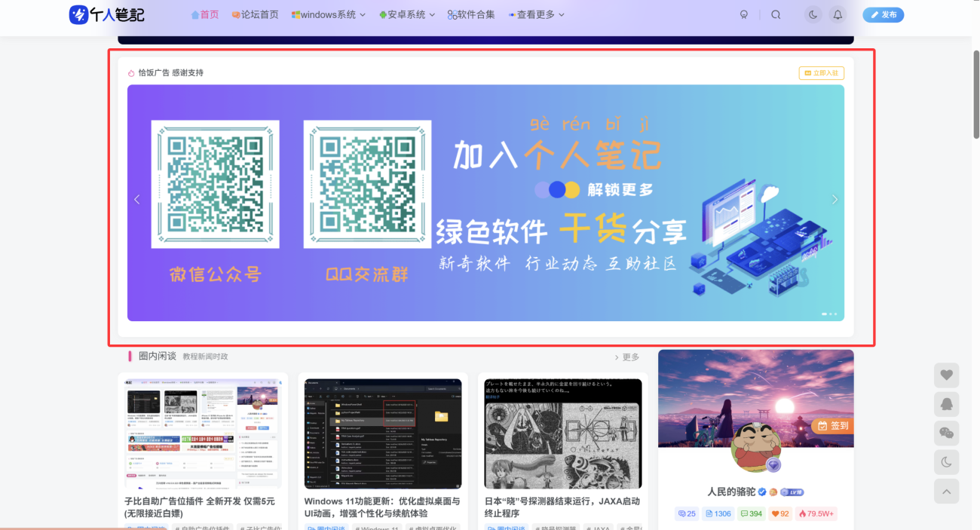Screen dimensions: 980x530
Task: Toggle night mode from the floating sidebar moon
Action: pyautogui.click(x=946, y=462)
